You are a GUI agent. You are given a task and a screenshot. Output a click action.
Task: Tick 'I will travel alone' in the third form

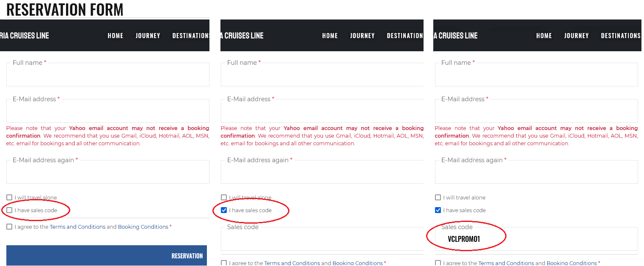438,197
